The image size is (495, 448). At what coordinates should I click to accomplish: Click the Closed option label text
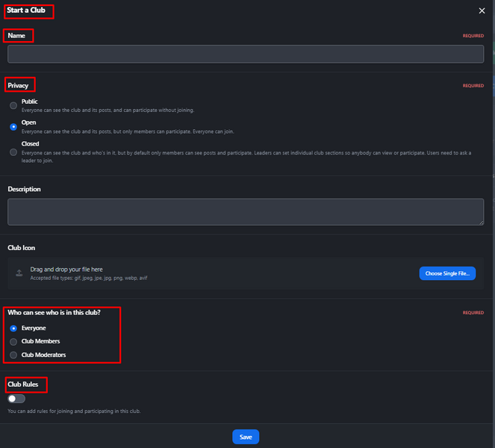click(31, 144)
